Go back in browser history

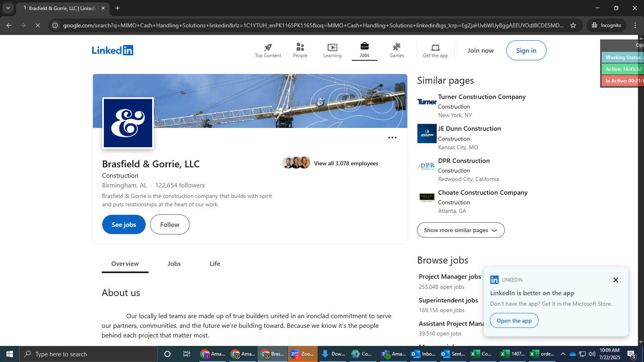(x=9, y=25)
